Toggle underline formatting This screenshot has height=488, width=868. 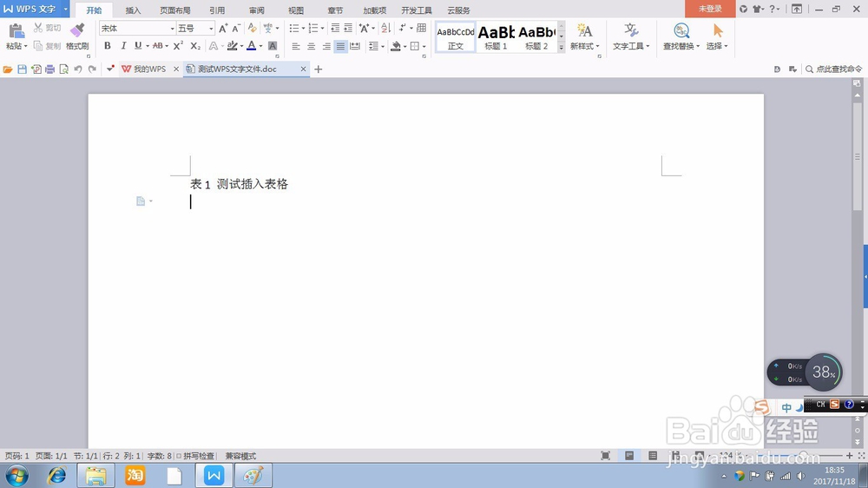point(138,46)
